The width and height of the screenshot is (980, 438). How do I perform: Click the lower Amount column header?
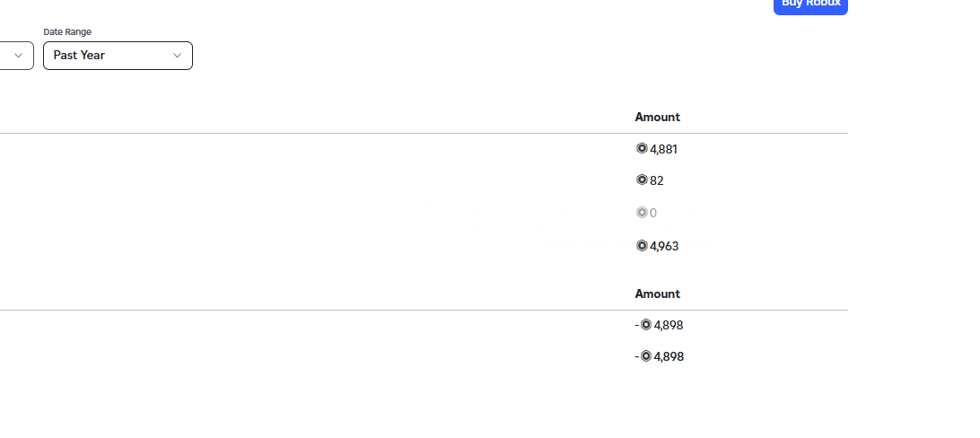click(658, 293)
